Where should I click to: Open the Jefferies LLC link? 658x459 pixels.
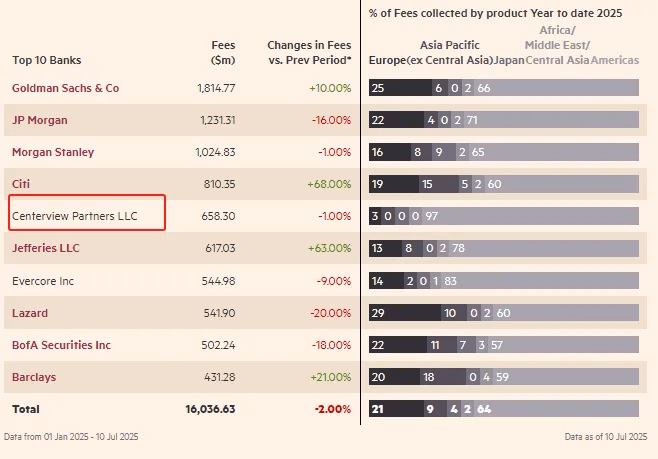click(45, 248)
